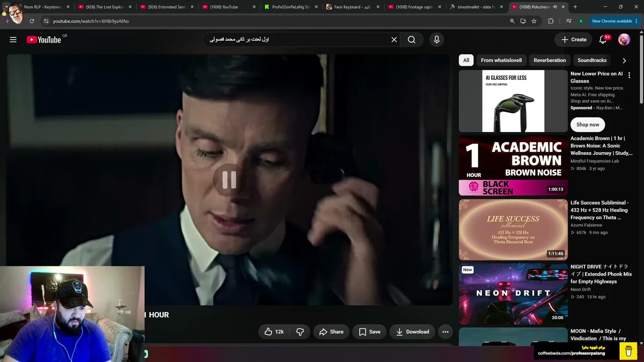This screenshot has width=644, height=362.
Task: Open YouTube notifications bell
Action: (603, 40)
